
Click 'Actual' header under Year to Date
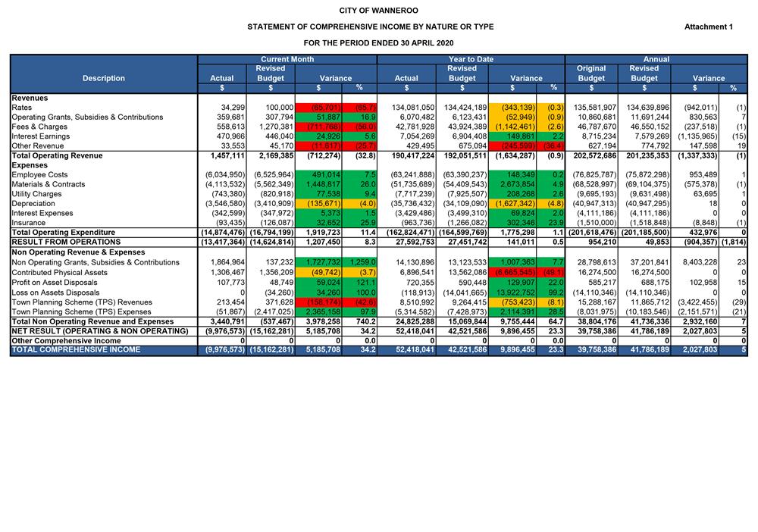click(x=406, y=78)
